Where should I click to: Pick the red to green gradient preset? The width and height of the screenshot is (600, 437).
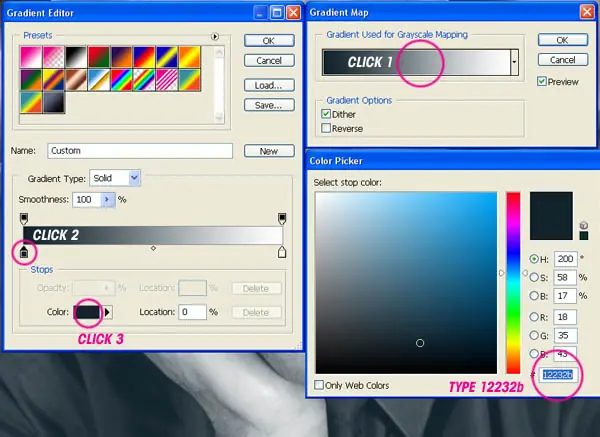point(99,57)
